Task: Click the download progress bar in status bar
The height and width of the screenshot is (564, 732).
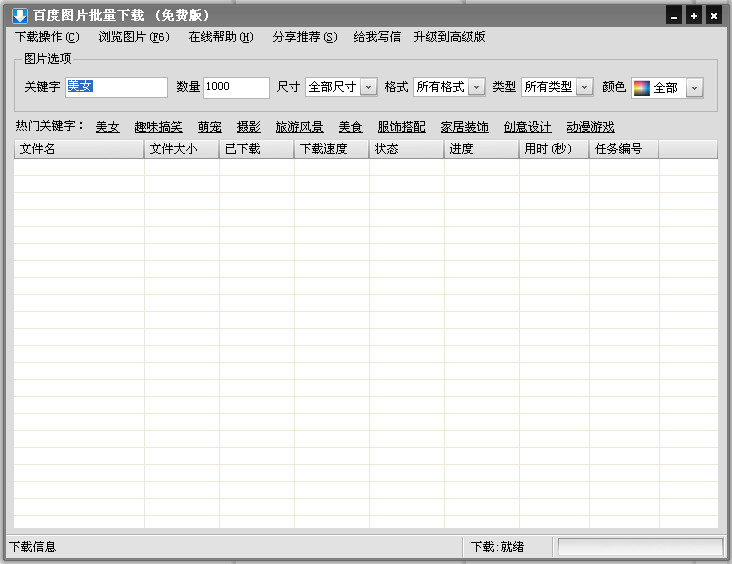Action: coord(640,547)
